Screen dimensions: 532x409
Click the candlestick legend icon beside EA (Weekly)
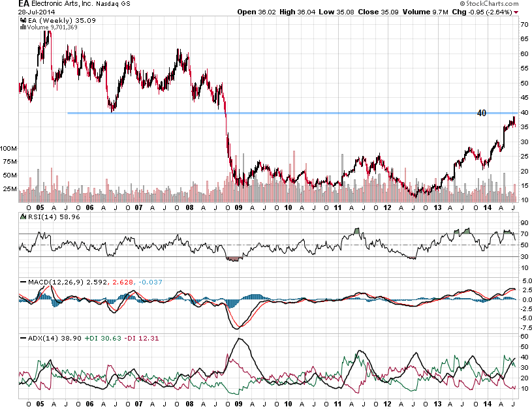23,20
